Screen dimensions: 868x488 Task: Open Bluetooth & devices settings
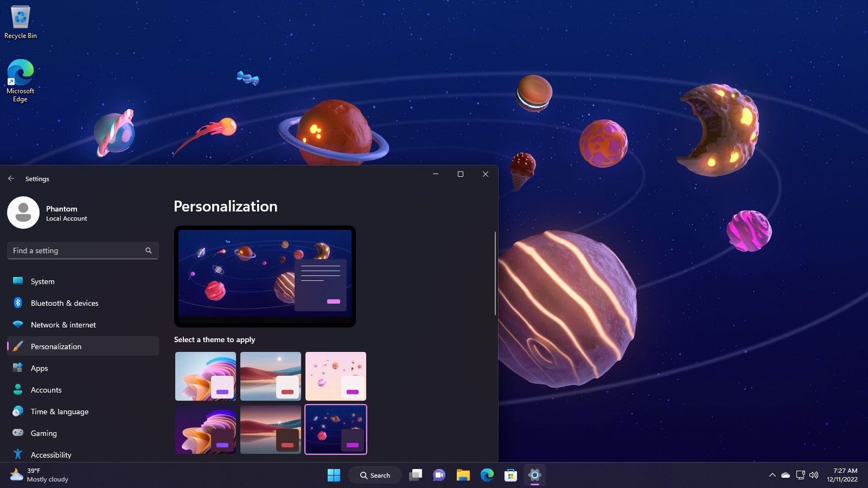65,303
